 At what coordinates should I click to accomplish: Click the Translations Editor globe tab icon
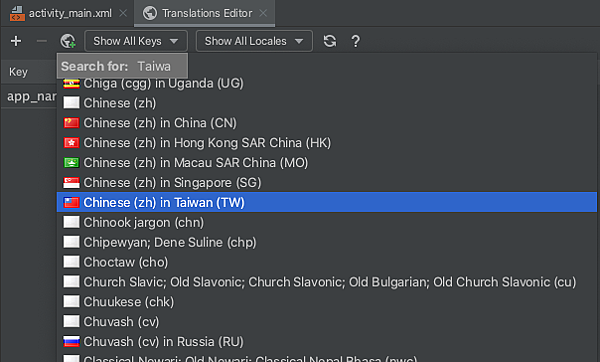point(150,13)
